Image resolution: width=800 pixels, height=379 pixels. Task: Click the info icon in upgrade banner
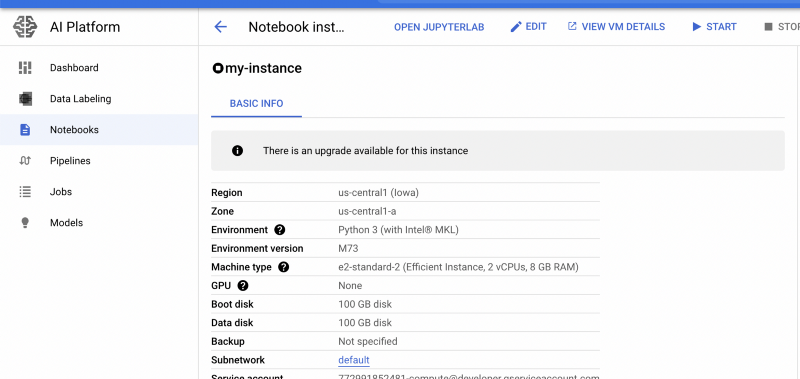[237, 150]
